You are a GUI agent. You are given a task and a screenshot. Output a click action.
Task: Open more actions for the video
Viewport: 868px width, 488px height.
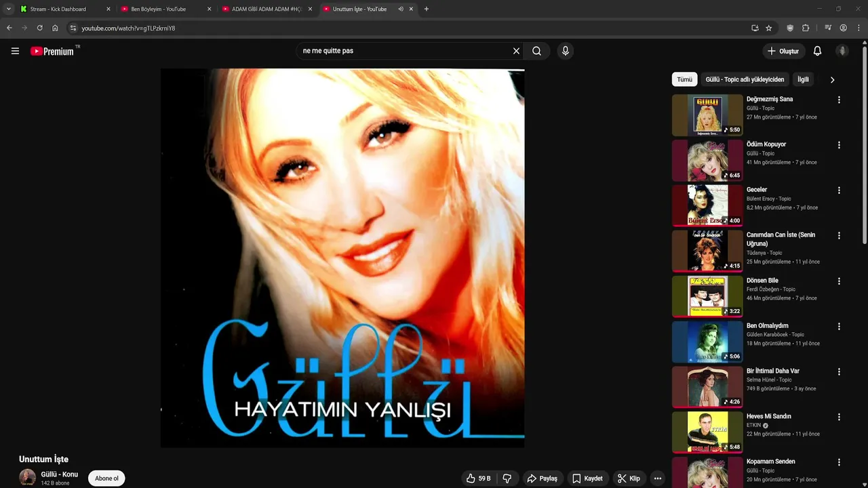click(657, 479)
